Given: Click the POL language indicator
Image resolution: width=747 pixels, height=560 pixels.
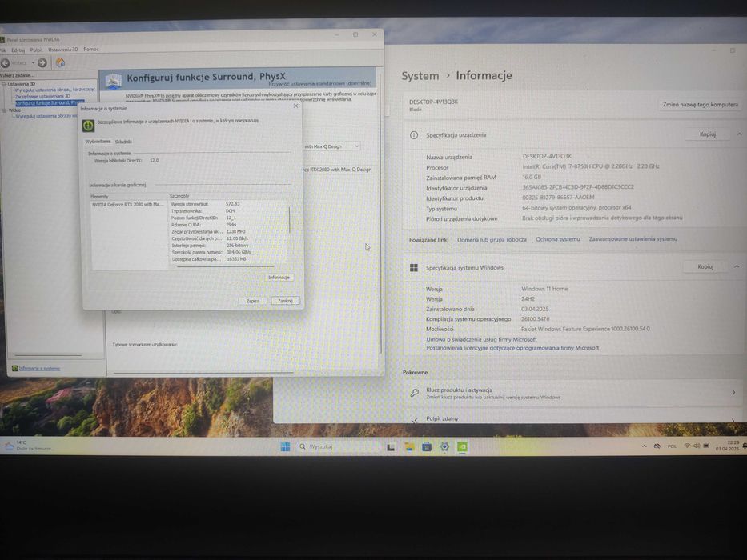Looking at the screenshot, I should click(x=672, y=446).
